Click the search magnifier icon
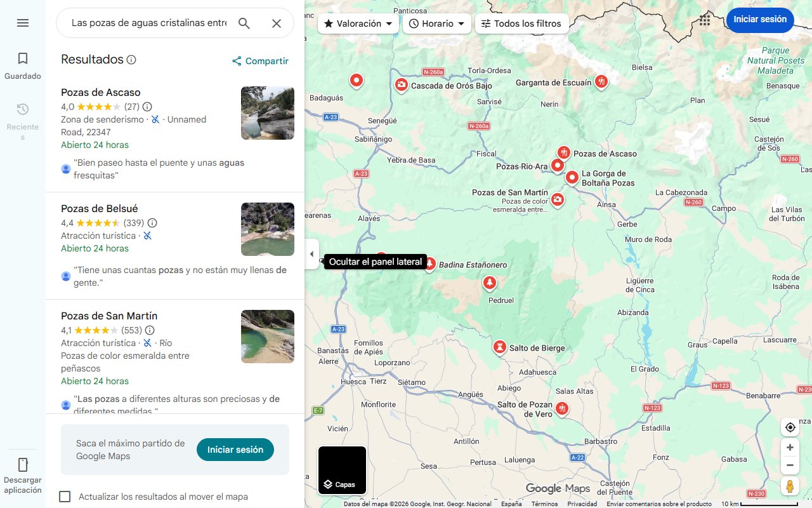 [244, 23]
